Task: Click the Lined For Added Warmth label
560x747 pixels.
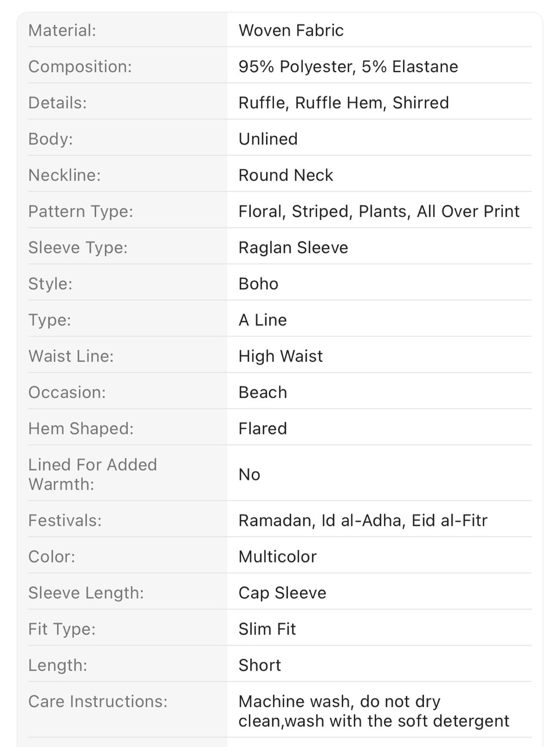Action: point(93,474)
